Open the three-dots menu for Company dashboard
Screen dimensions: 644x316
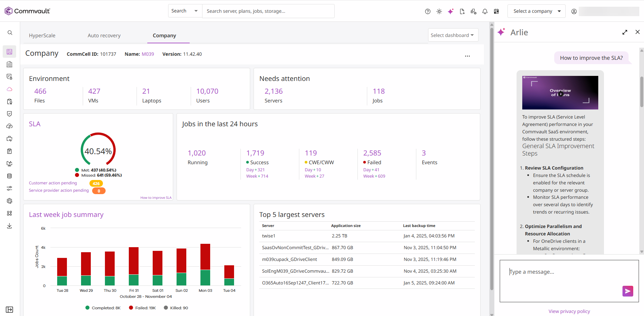pos(467,56)
